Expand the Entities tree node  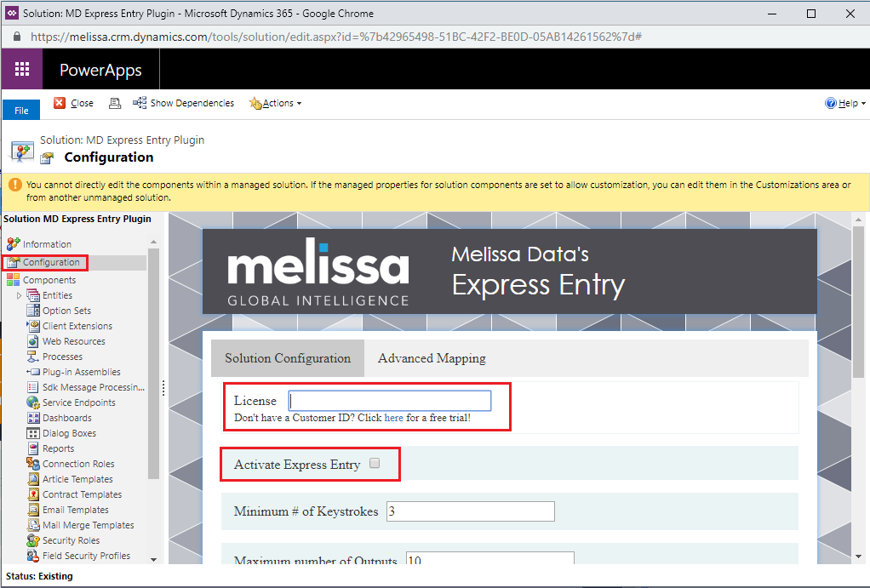(20, 295)
